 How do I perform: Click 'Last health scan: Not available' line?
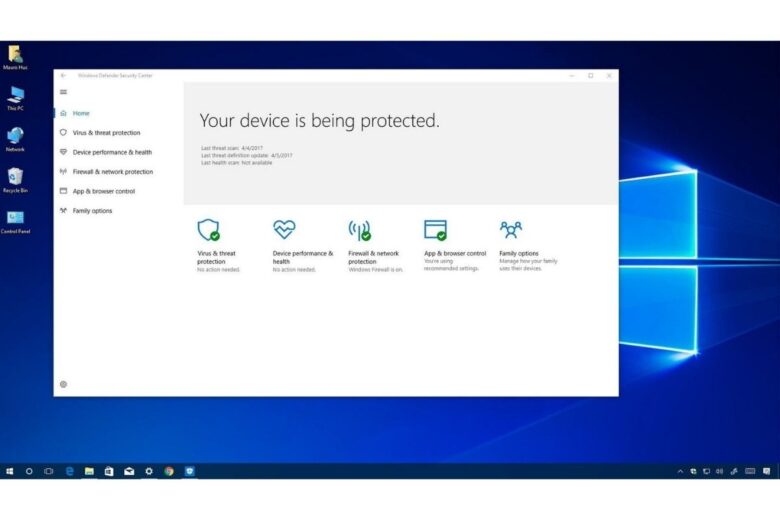pos(237,163)
